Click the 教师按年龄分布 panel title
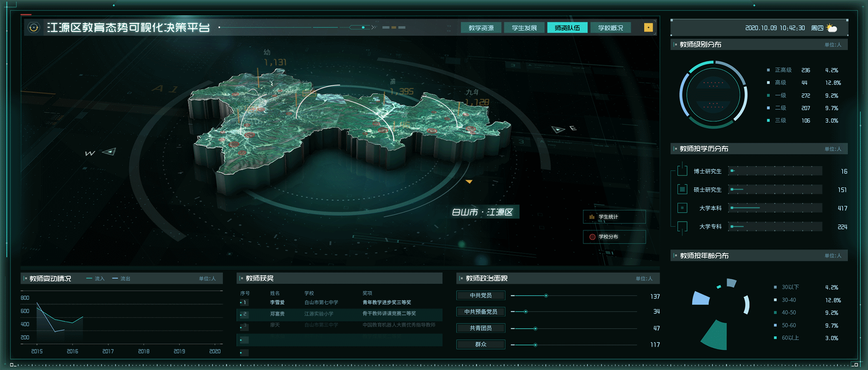Image resolution: width=868 pixels, height=370 pixels. coord(704,255)
